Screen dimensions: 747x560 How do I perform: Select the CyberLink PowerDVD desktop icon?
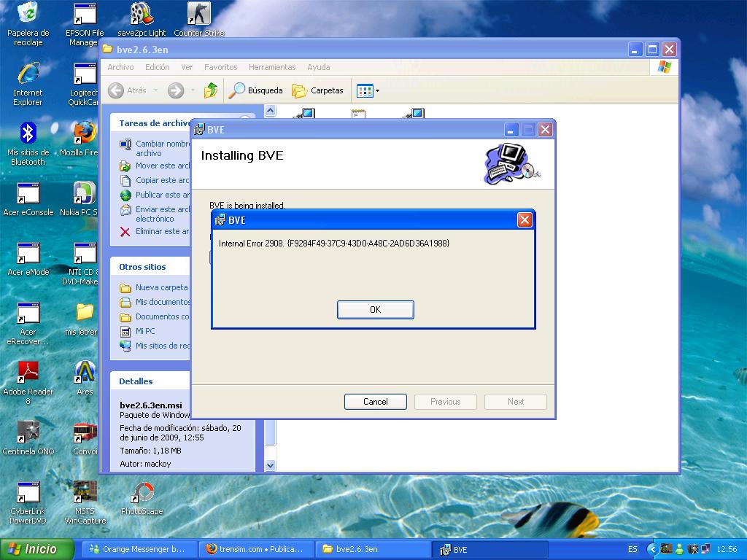click(28, 494)
